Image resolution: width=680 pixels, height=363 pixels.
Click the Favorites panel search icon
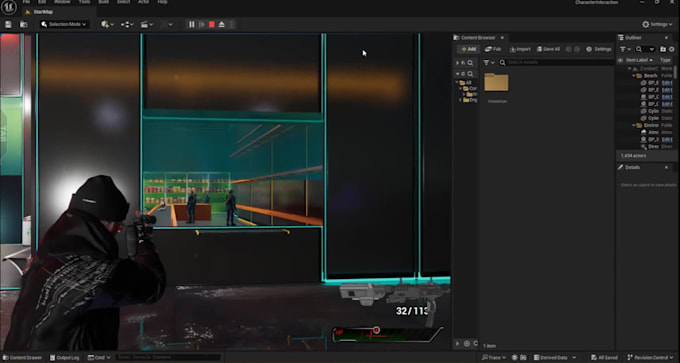(x=471, y=63)
